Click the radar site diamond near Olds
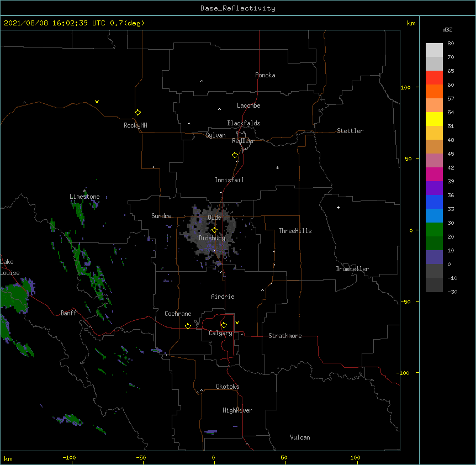 click(214, 230)
